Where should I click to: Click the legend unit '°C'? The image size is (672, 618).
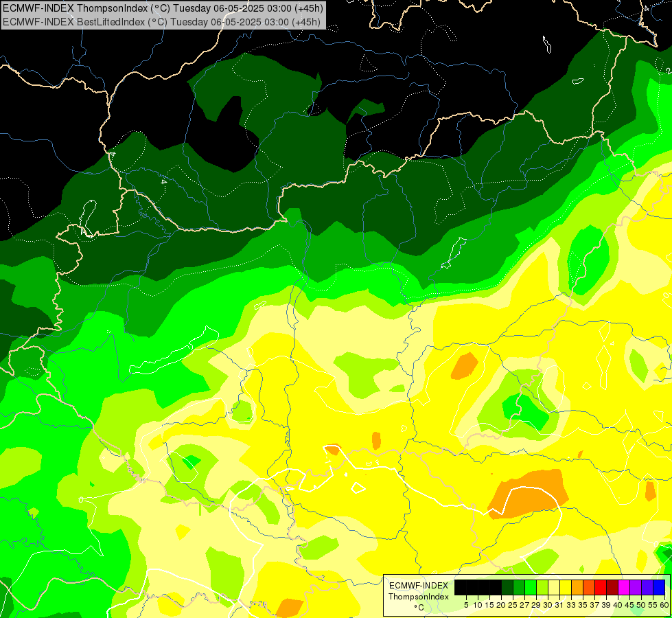click(x=419, y=608)
